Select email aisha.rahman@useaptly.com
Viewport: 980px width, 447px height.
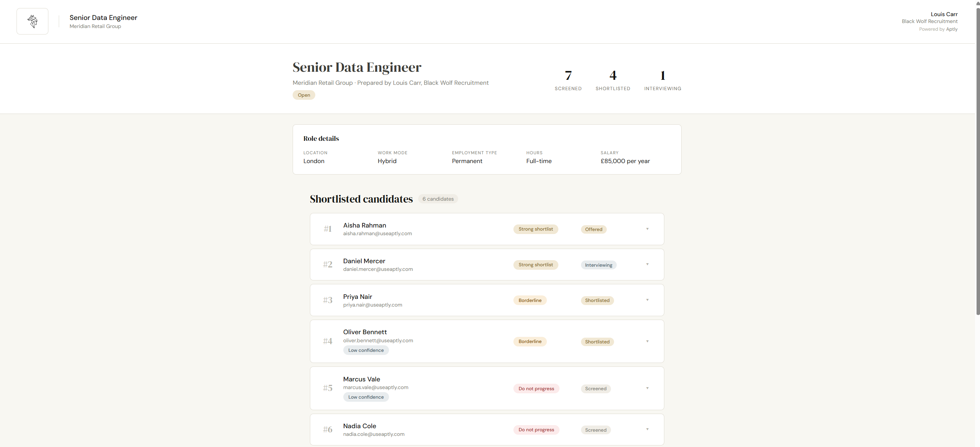click(377, 234)
